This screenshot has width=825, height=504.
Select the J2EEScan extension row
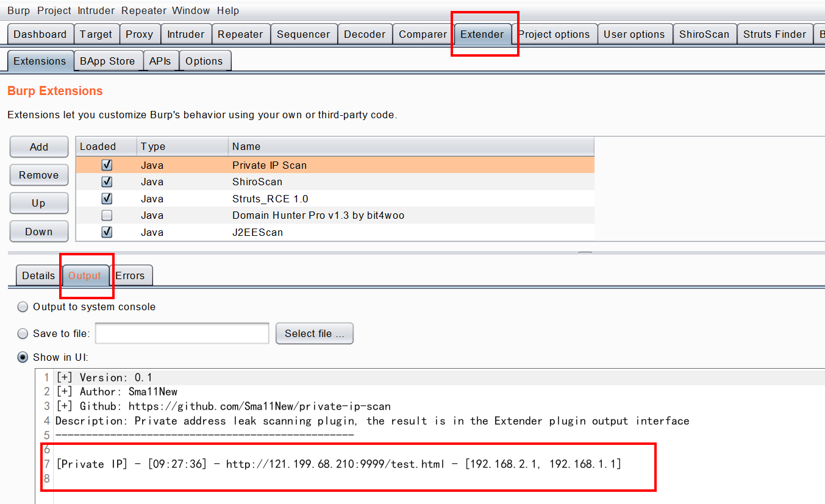pyautogui.click(x=335, y=232)
